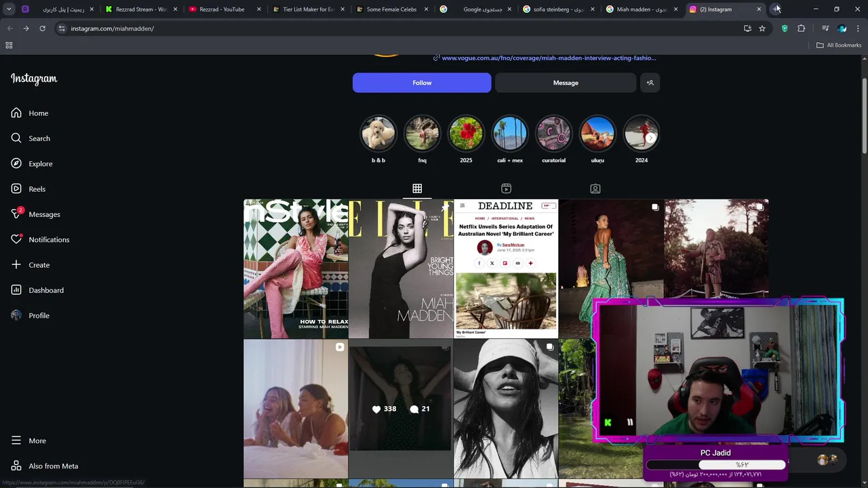Screen dimensions: 868x488
Task: Open the vogue.com.au profile link
Action: (549, 58)
